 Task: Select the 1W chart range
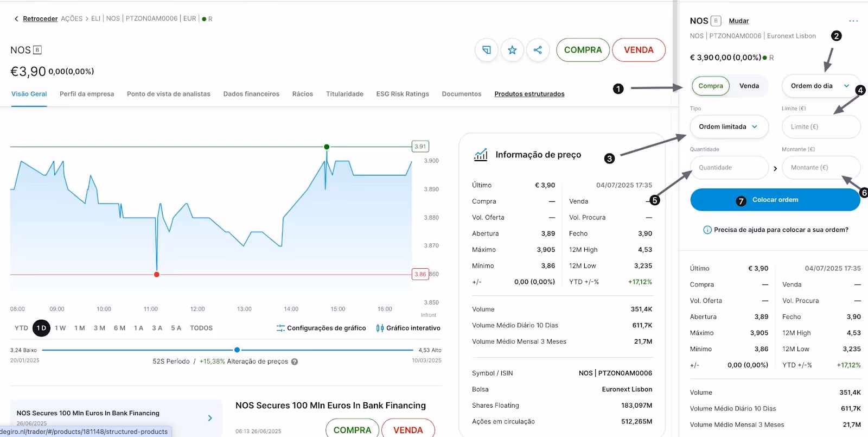tap(60, 328)
